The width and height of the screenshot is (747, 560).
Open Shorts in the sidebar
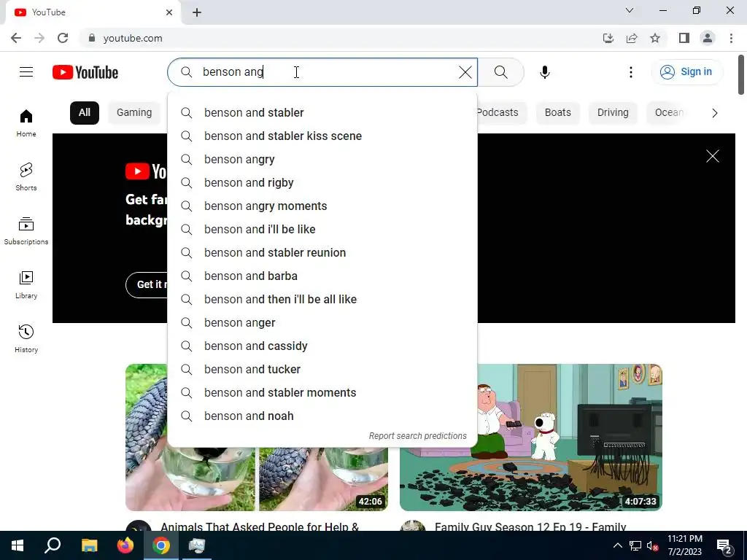pos(26,176)
